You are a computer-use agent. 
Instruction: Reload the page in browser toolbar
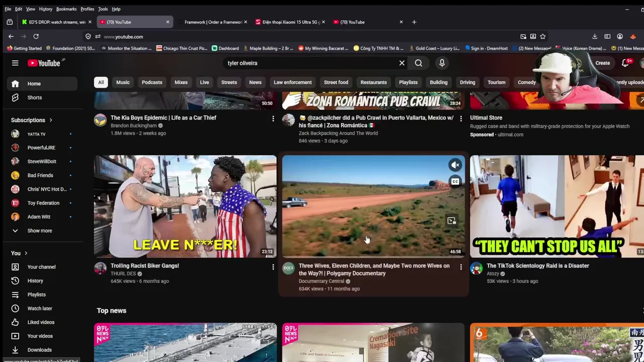tap(36, 36)
